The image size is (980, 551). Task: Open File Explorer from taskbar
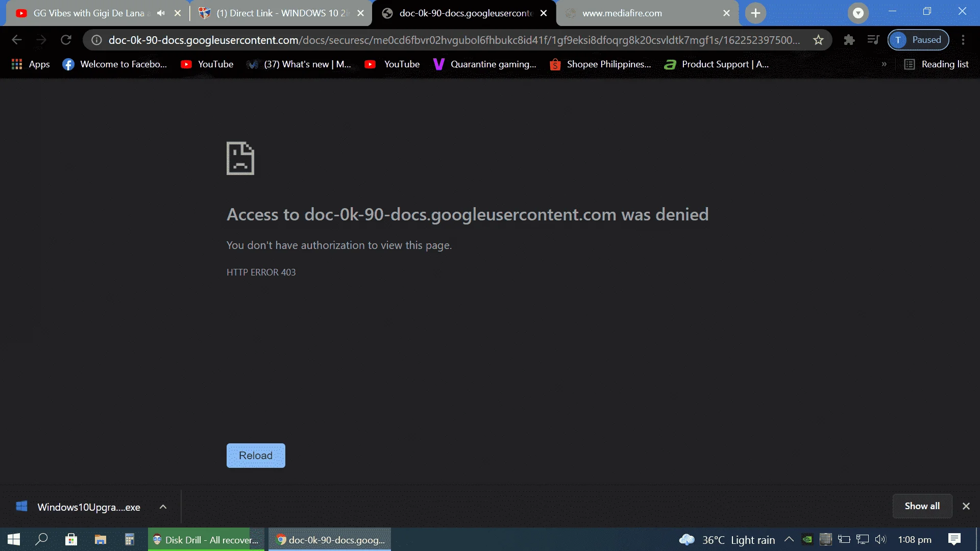click(101, 540)
